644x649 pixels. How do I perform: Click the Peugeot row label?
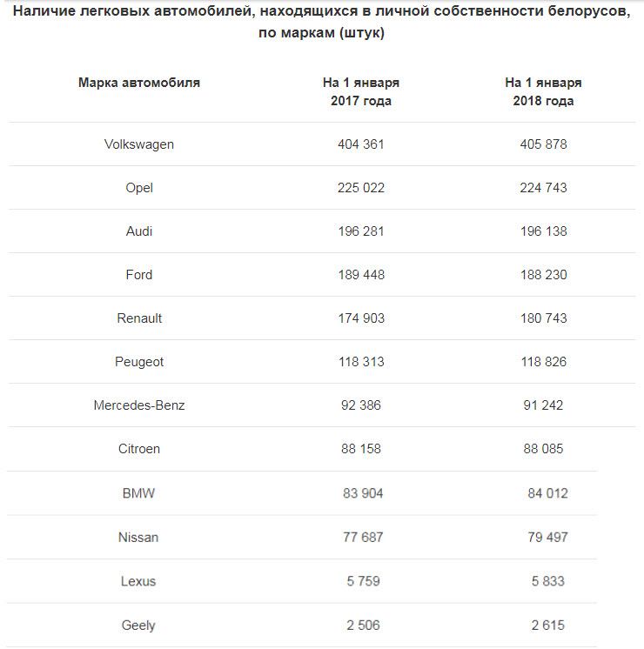click(139, 362)
